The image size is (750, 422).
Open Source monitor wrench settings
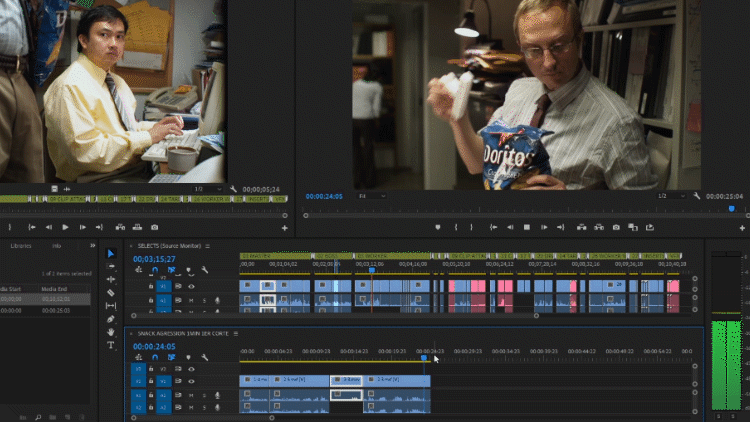tap(233, 189)
